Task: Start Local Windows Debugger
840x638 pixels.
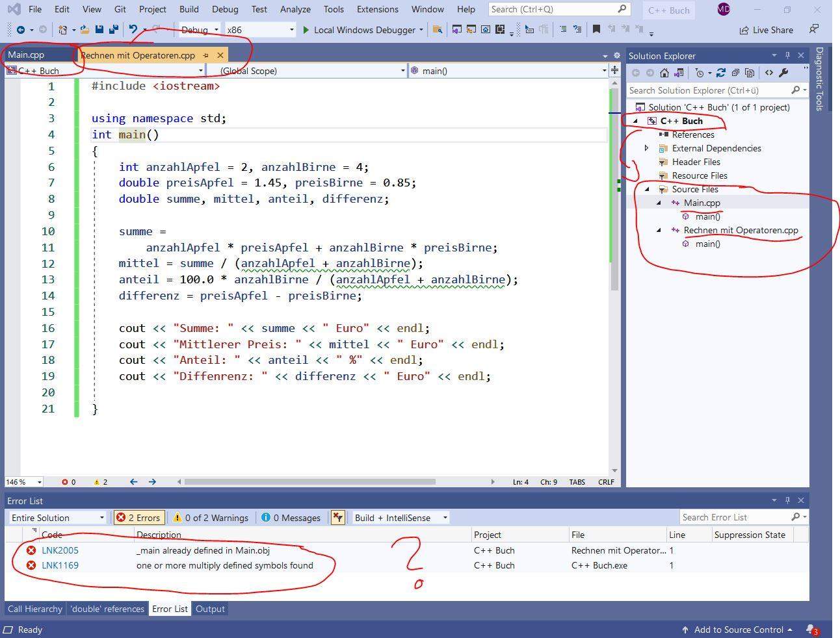Action: tap(361, 29)
